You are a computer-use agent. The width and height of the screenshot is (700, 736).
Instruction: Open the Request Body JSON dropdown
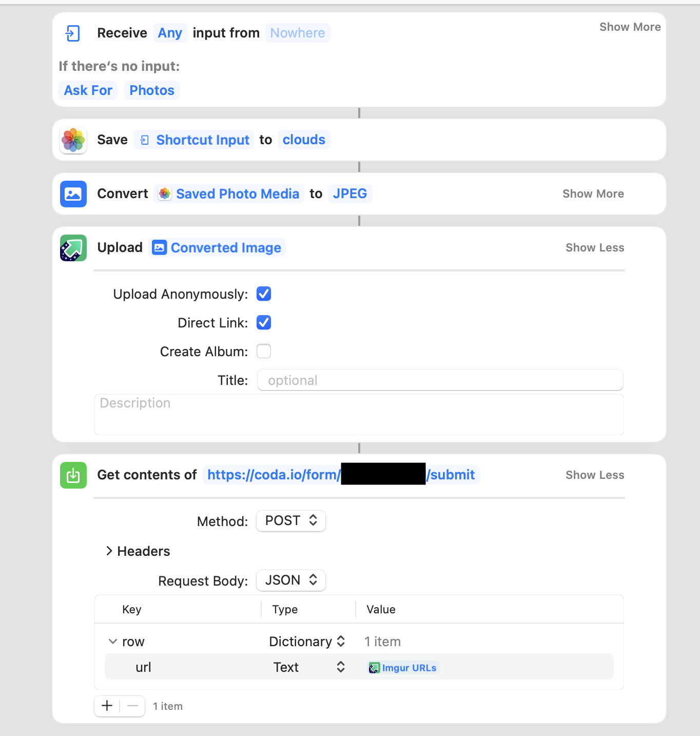(290, 580)
